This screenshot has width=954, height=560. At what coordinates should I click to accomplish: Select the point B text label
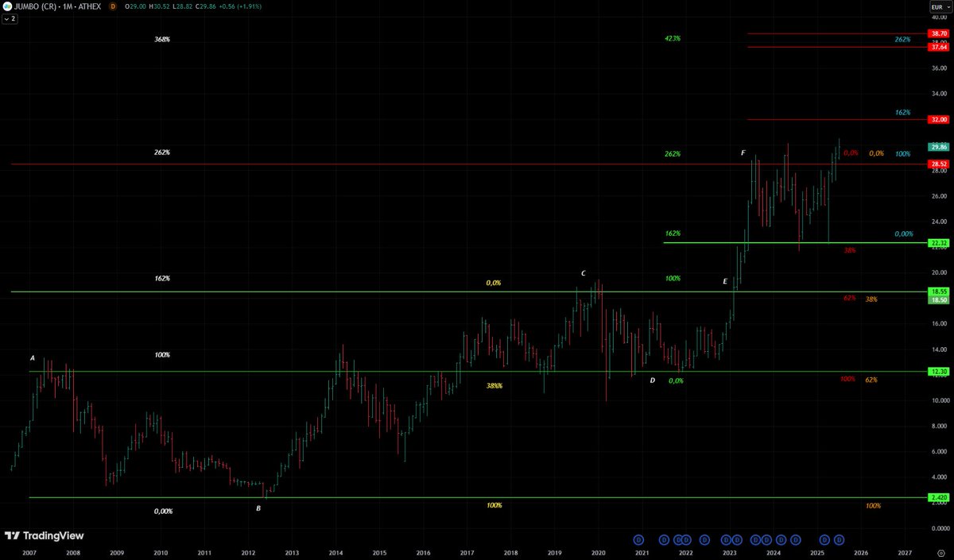pos(258,508)
